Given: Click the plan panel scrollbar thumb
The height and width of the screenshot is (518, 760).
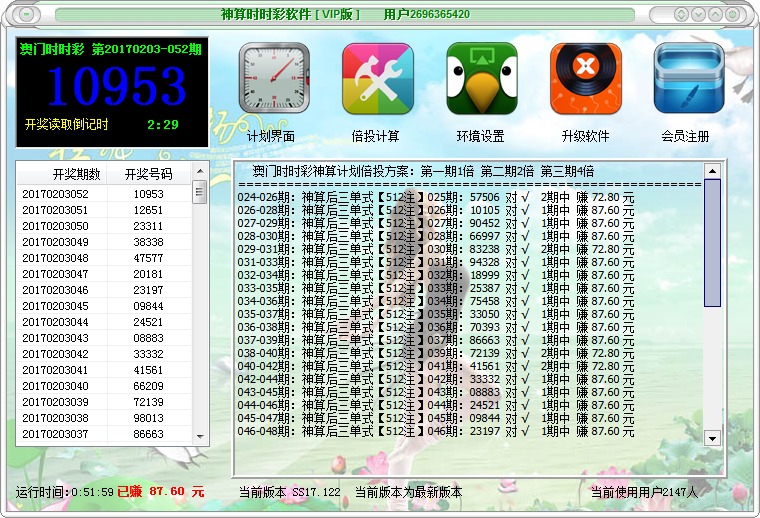Looking at the screenshot, I should tap(712, 243).
